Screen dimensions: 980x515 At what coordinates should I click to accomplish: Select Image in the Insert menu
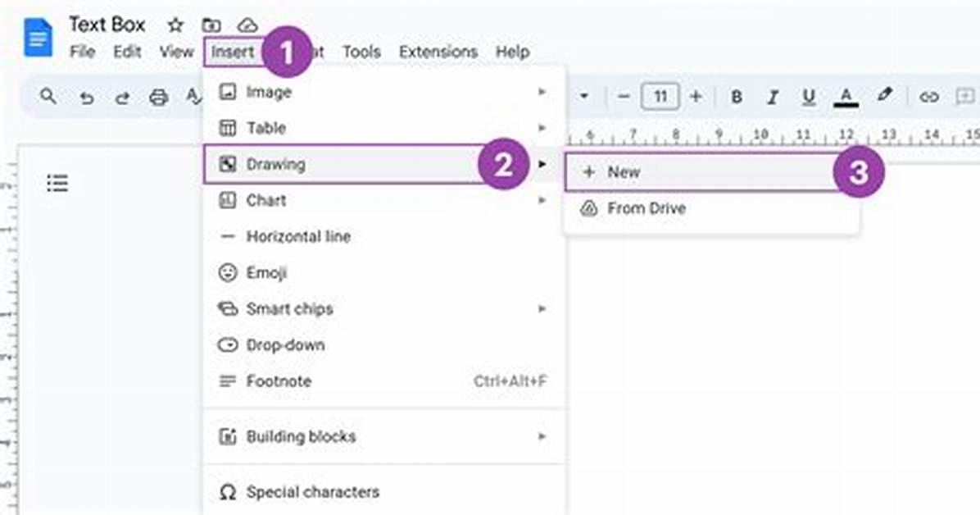pyautogui.click(x=384, y=92)
